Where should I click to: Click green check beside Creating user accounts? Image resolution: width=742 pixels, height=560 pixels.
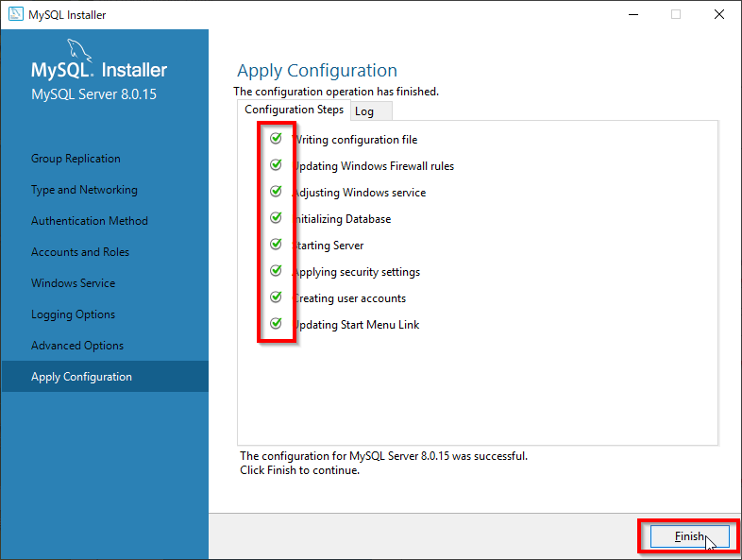[x=276, y=297]
